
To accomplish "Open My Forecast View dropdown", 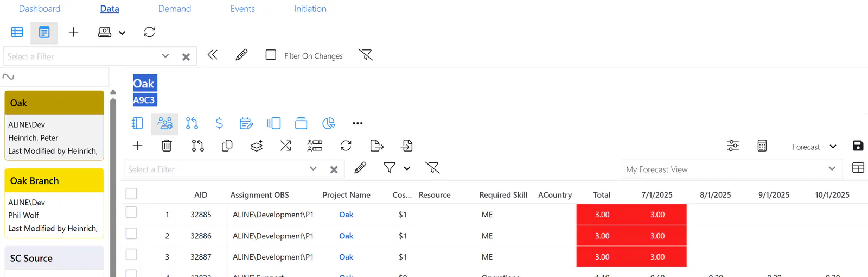I will click(x=732, y=169).
